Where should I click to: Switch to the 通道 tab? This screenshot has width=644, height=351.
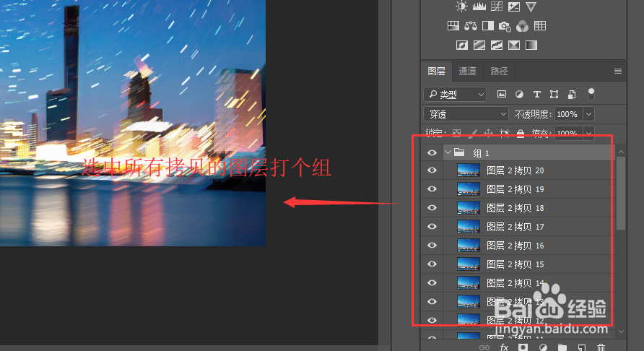tap(467, 71)
